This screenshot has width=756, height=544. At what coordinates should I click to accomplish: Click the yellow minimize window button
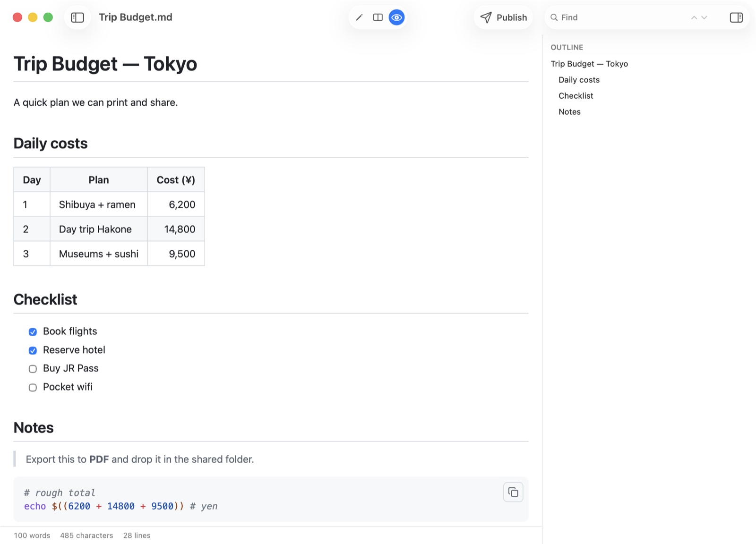tap(33, 17)
